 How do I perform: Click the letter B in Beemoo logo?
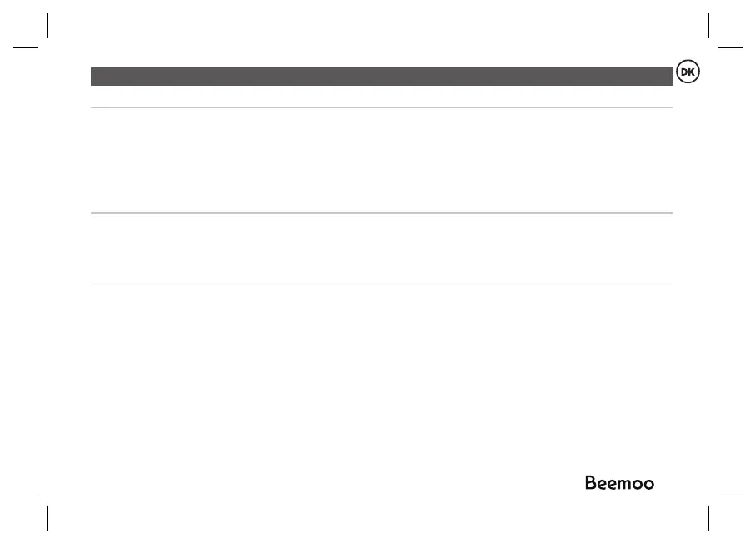pos(589,483)
